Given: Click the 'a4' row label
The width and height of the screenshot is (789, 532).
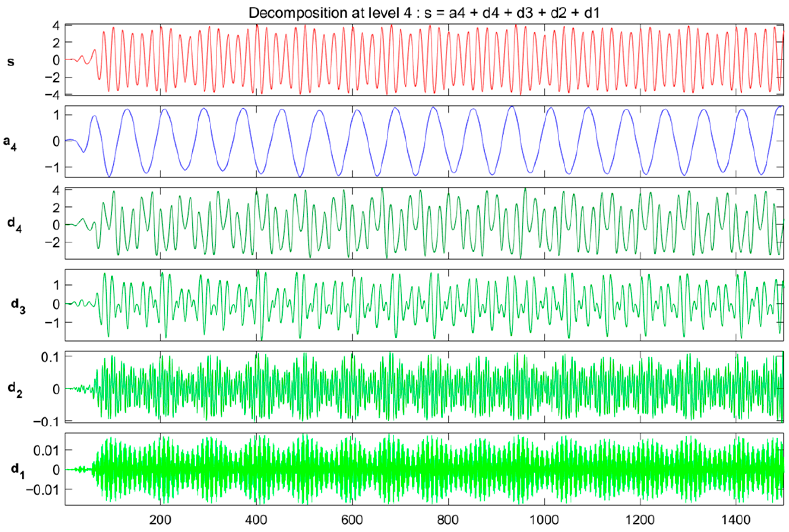Looking at the screenshot, I should tap(10, 143).
